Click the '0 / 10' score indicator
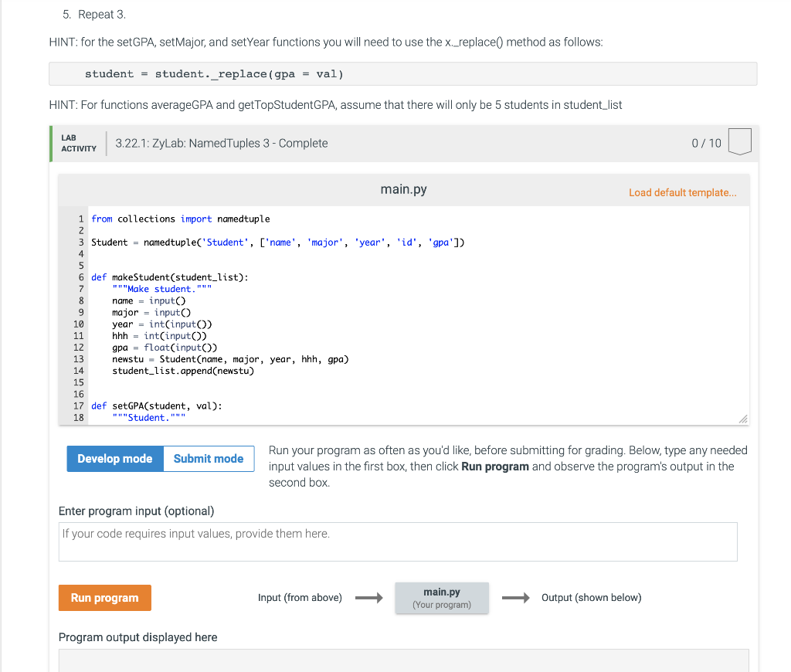 [x=708, y=143]
